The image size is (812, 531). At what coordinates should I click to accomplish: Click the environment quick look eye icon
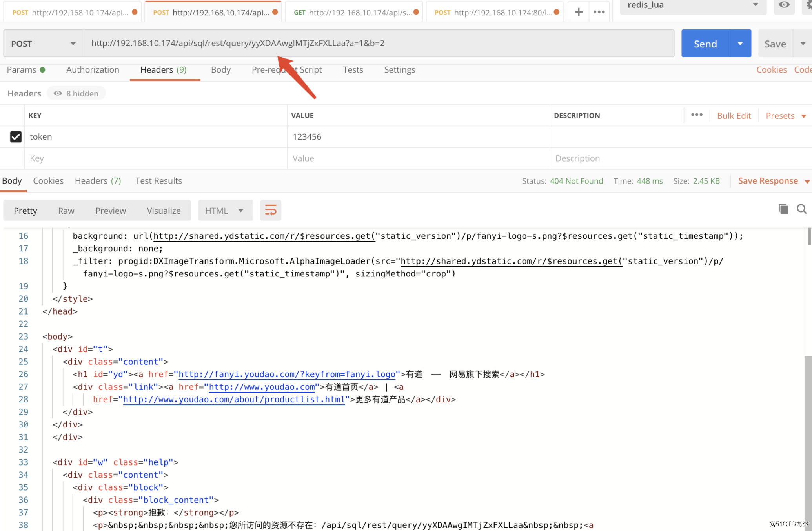coord(784,5)
